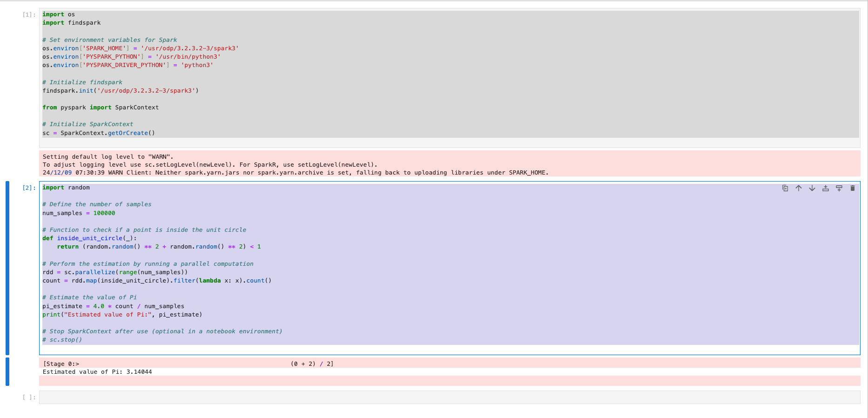
Task: Move the selected cell up
Action: [x=799, y=188]
